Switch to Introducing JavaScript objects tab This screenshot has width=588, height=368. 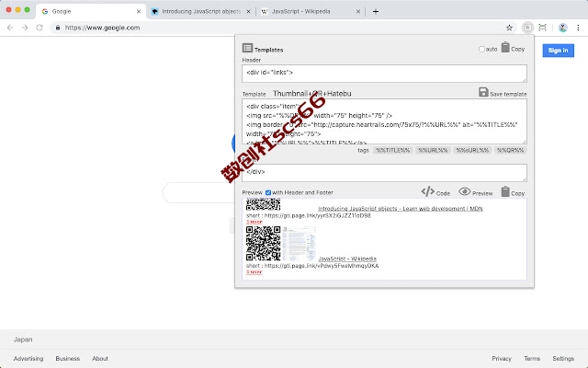click(201, 11)
